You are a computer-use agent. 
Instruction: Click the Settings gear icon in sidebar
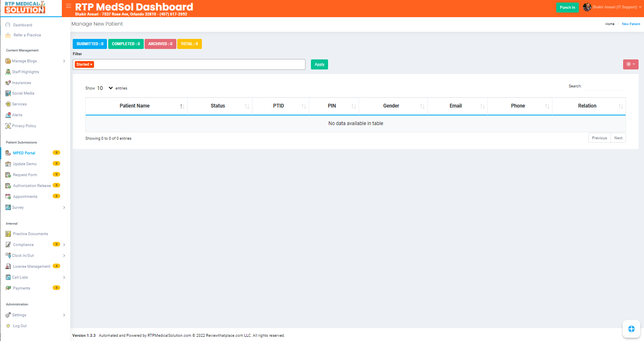[8, 315]
